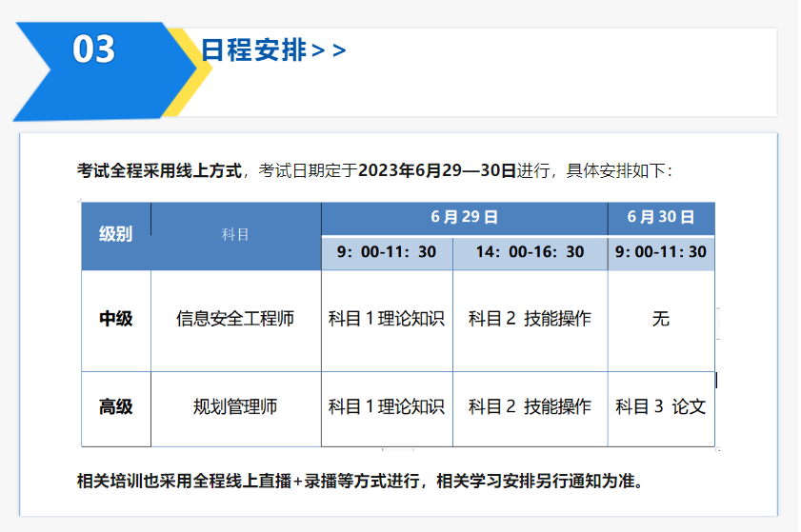This screenshot has width=801, height=532.
Task: Click the bold text "考试全程采用线上方式"
Action: [160, 171]
